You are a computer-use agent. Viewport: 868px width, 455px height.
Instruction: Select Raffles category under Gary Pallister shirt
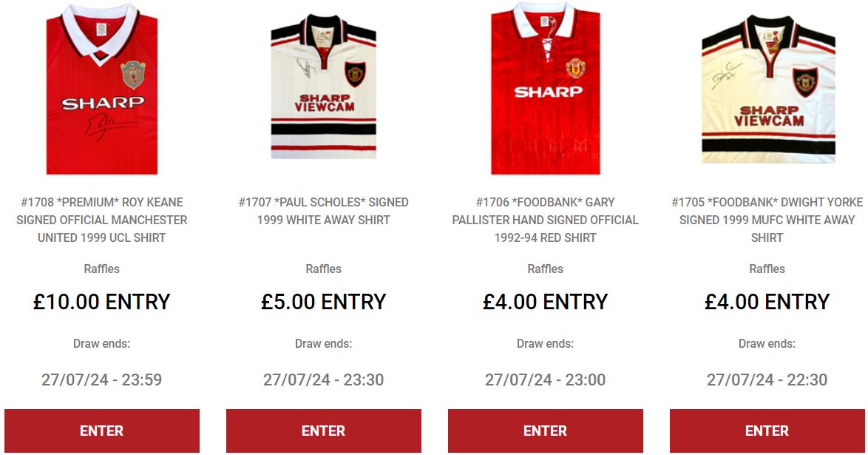click(x=545, y=269)
